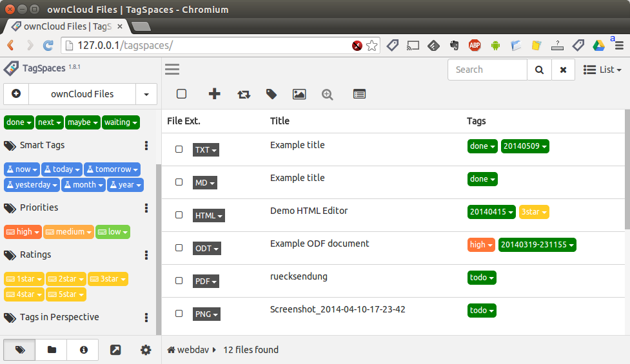Check the MD file row checkbox
Viewport: 630px width, 364px height.
(x=179, y=182)
